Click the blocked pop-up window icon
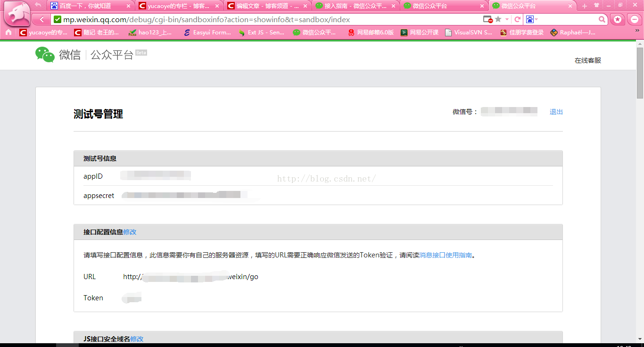644x347 pixels. click(x=488, y=19)
